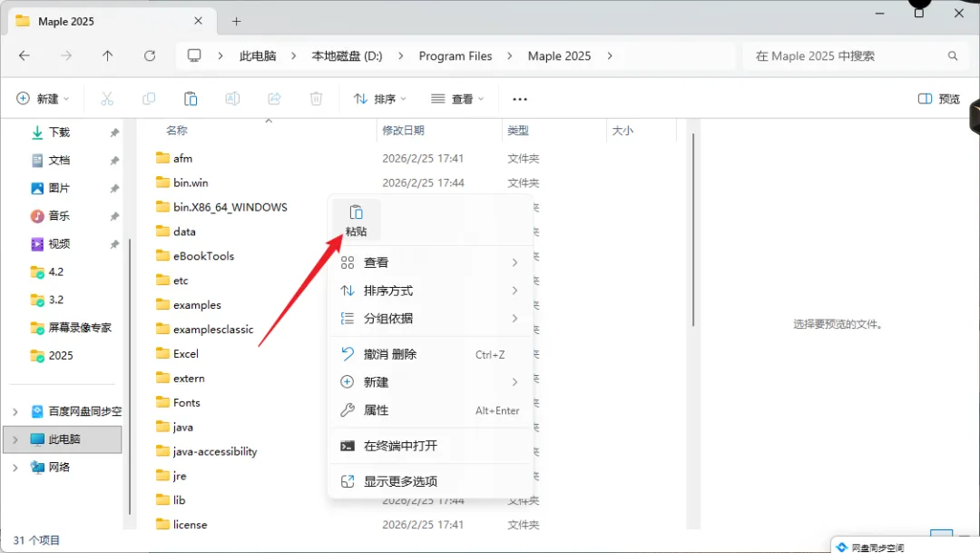Click the file list vertical scrollbar
The height and width of the screenshot is (553, 980).
[x=693, y=229]
